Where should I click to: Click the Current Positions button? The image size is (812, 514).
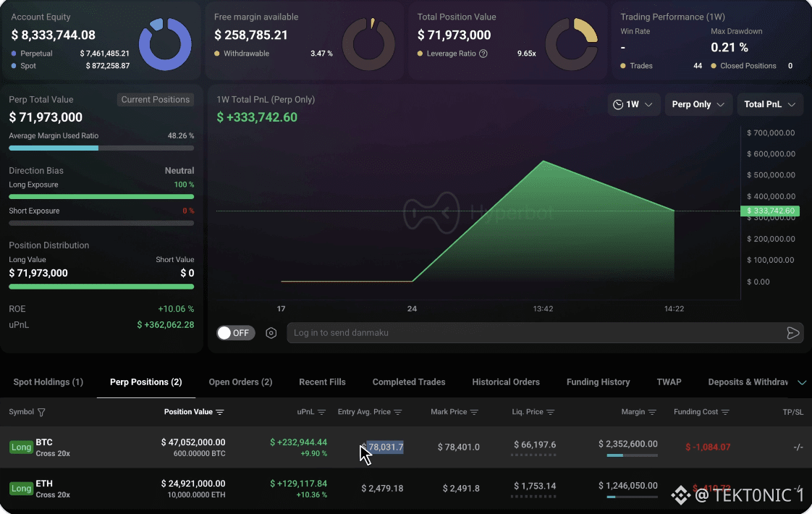click(156, 99)
